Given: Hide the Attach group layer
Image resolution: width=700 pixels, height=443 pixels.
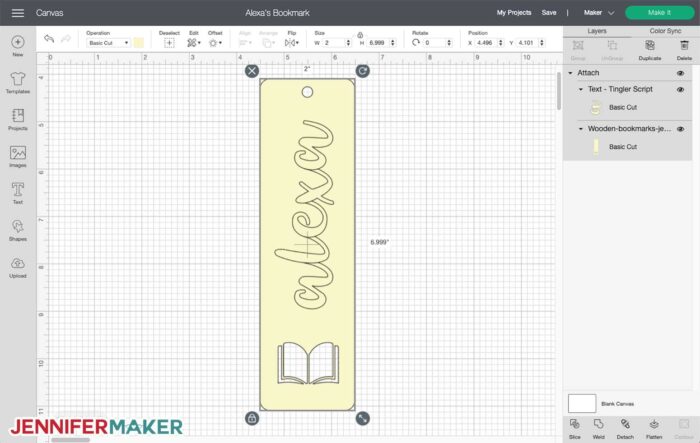Looking at the screenshot, I should [x=680, y=73].
